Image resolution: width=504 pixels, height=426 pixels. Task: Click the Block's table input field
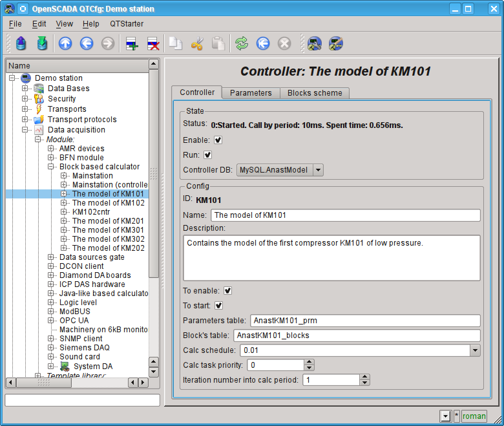point(357,335)
